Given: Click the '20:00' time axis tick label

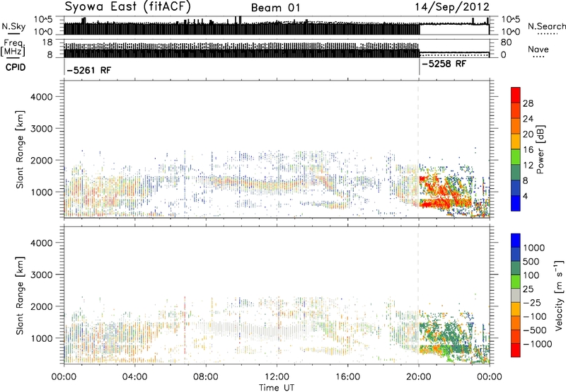Looking at the screenshot, I should coord(418,377).
